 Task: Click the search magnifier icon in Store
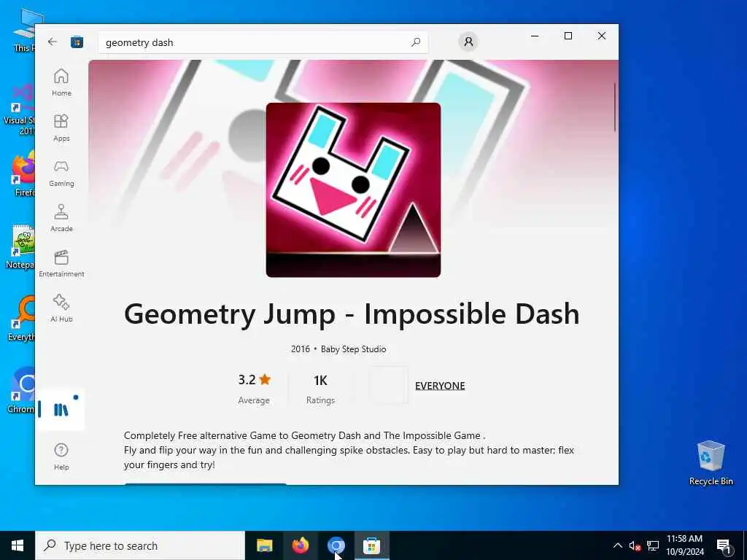click(415, 42)
